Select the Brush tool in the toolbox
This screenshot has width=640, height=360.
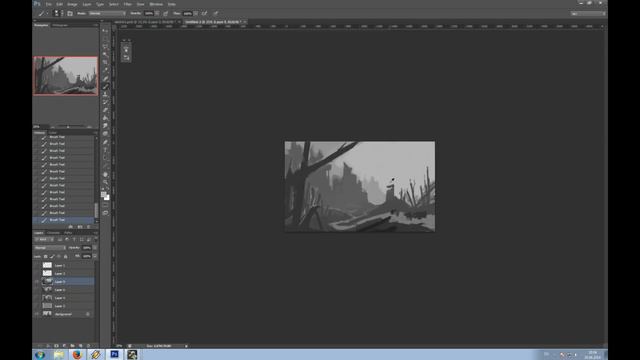[x=105, y=86]
